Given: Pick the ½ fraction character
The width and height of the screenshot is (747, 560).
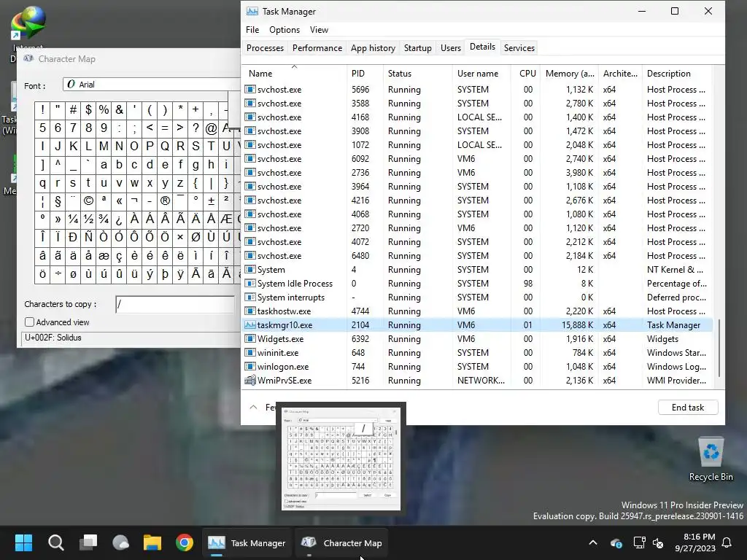Looking at the screenshot, I should [x=88, y=219].
